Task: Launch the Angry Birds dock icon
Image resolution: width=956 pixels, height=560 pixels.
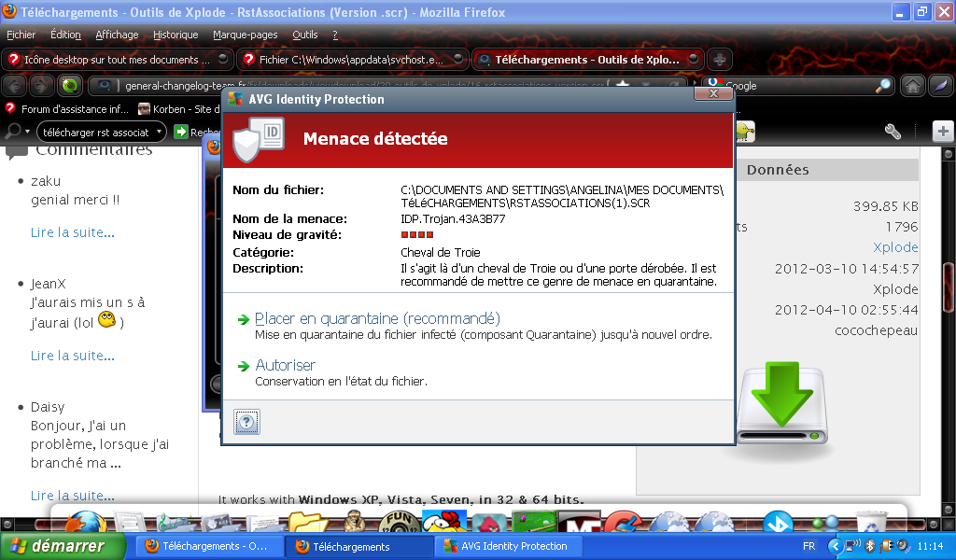Action: (489, 523)
